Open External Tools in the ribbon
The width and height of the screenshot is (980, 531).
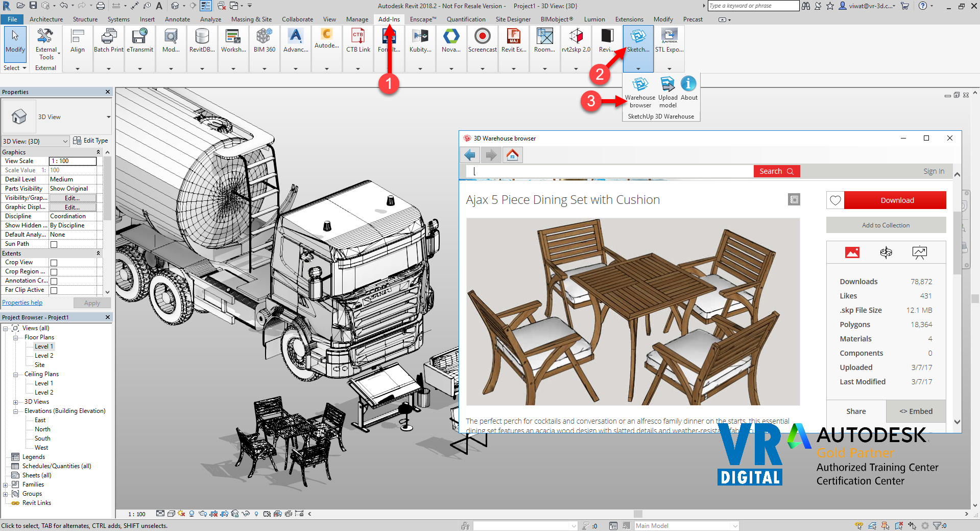(x=46, y=44)
